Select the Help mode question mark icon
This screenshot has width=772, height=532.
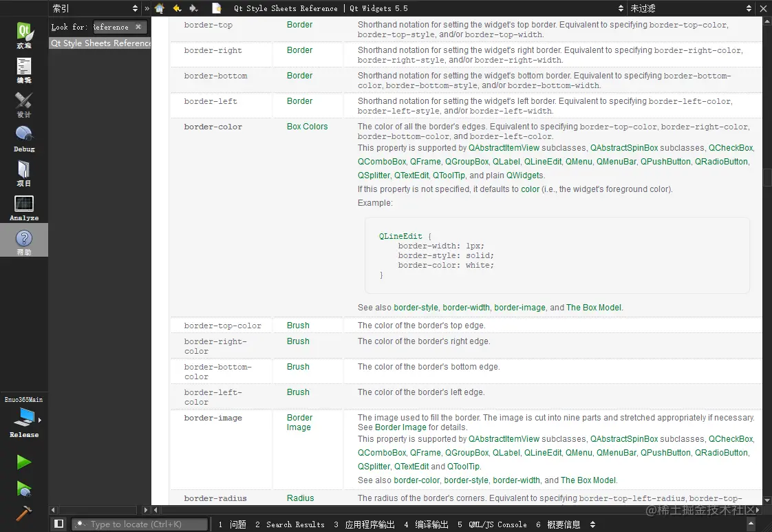click(24, 240)
